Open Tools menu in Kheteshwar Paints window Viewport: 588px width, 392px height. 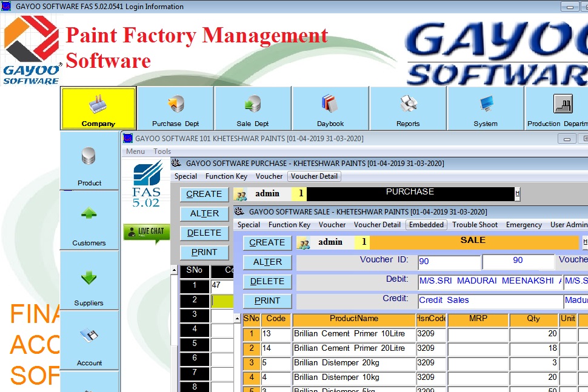[162, 151]
